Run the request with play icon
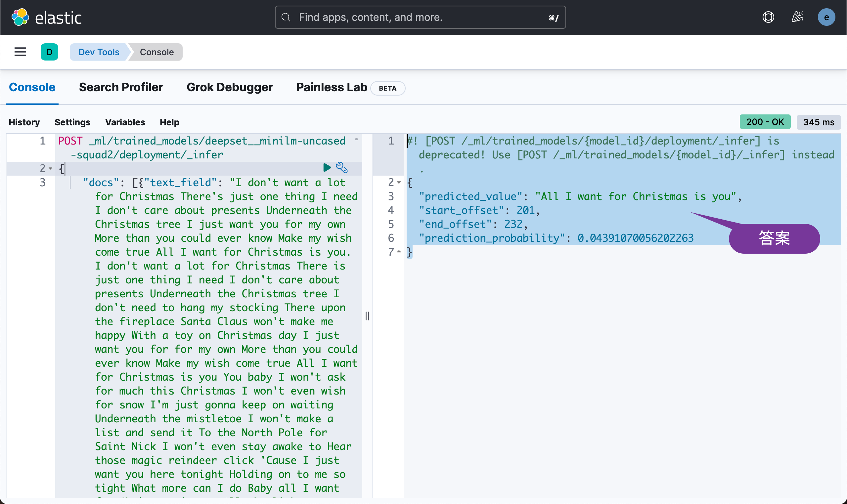This screenshot has height=504, width=847. [x=327, y=167]
